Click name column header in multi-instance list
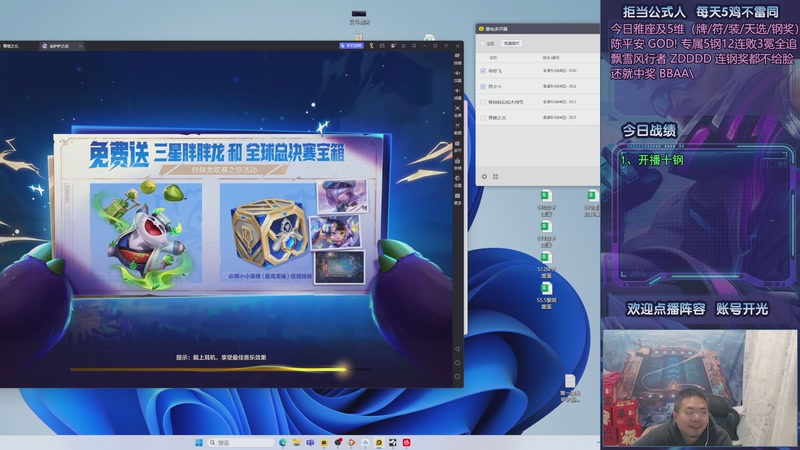 pos(493,58)
